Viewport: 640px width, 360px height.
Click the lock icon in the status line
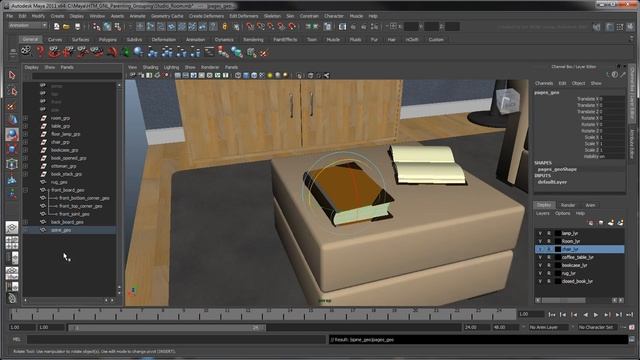tap(224, 27)
